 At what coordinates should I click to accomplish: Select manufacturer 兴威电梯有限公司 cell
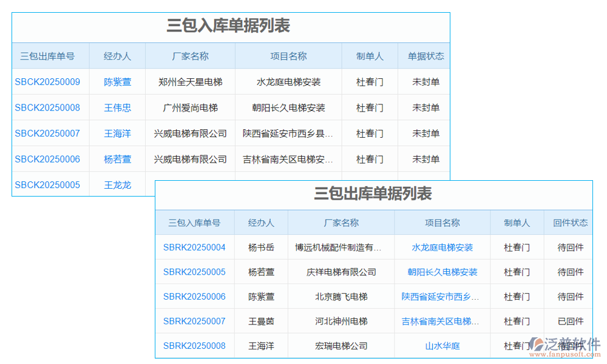(191, 133)
